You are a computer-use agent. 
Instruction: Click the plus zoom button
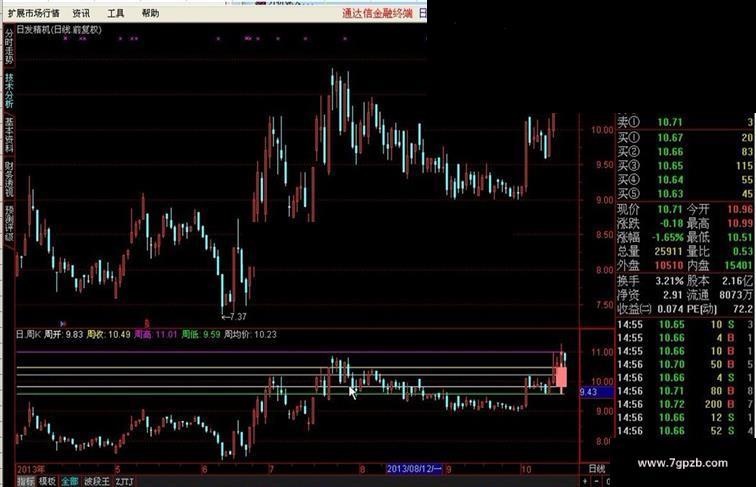[x=585, y=481]
